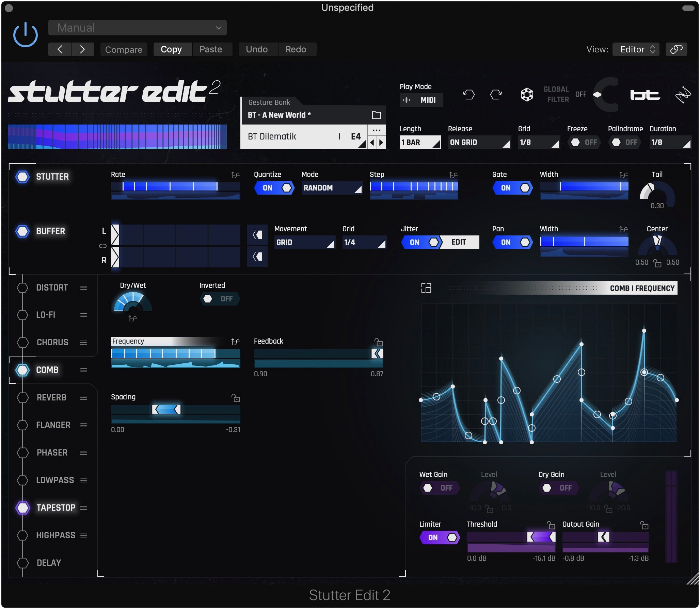
Task: Change the Length from 1 BAR
Action: pyautogui.click(x=420, y=142)
